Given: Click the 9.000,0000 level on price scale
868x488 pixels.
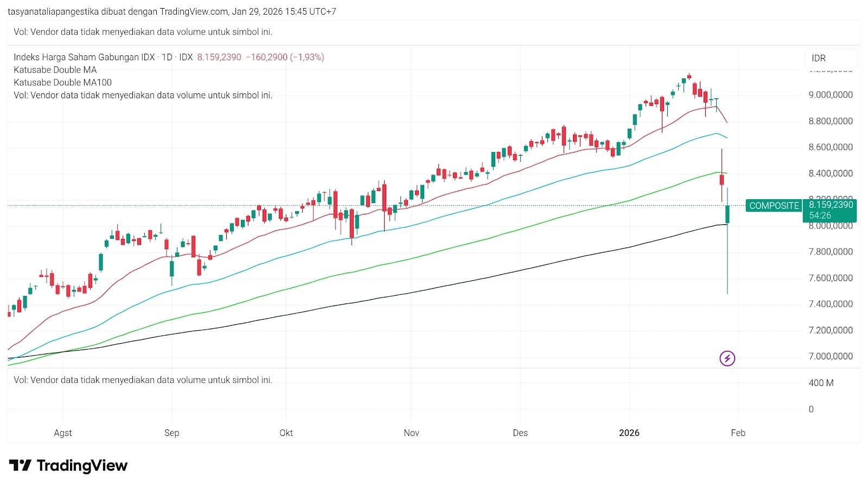Looking at the screenshot, I should tap(831, 95).
